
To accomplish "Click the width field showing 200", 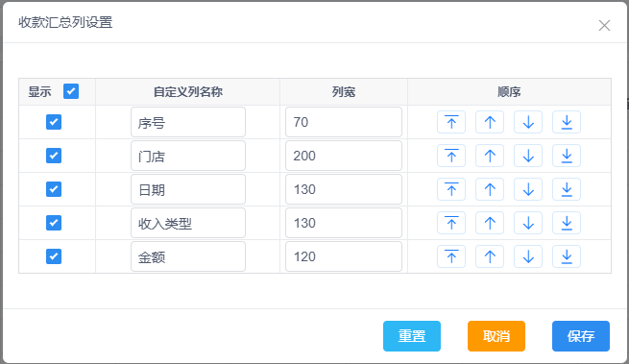I will point(344,156).
